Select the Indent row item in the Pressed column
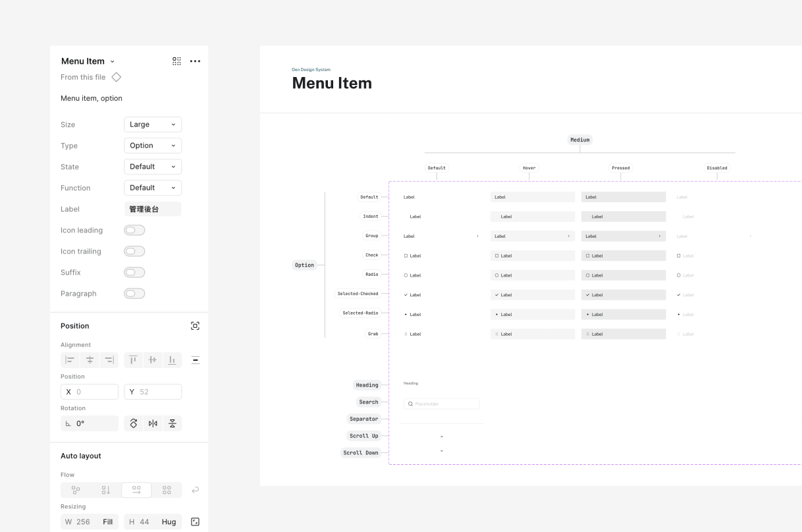 tap(624, 216)
